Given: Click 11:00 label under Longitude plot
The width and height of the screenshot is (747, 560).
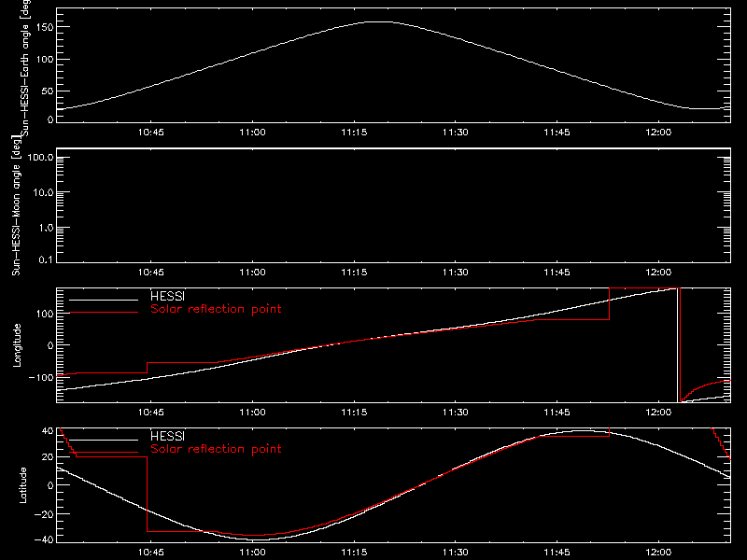Looking at the screenshot, I should coord(252,413).
